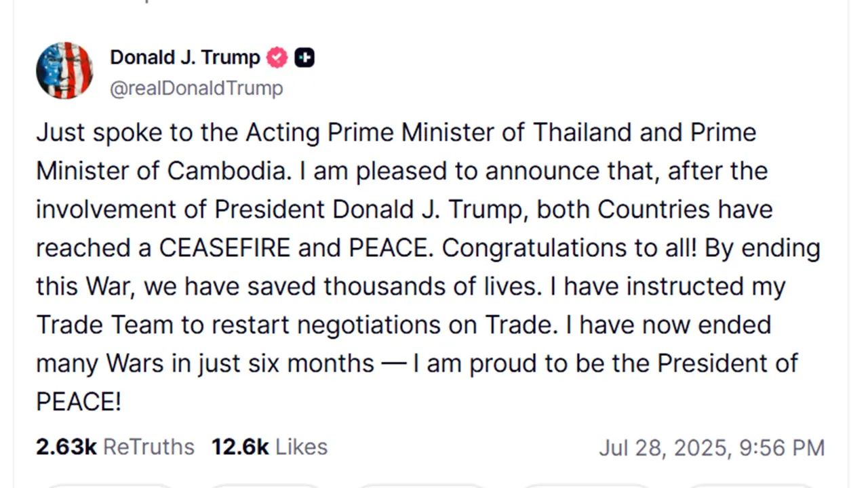868x488 pixels.
Task: Select the post text mentioning CEASEFIRE
Action: click(224, 247)
